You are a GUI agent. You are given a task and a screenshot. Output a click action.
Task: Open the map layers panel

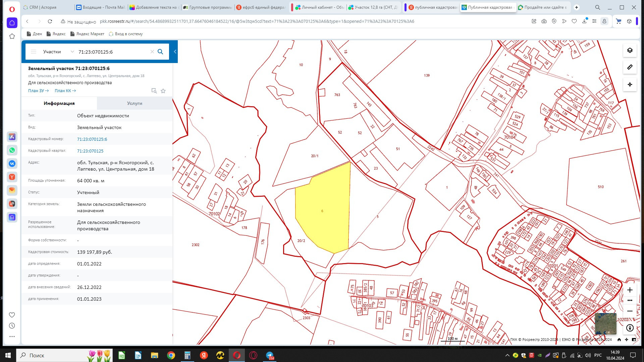pyautogui.click(x=630, y=50)
